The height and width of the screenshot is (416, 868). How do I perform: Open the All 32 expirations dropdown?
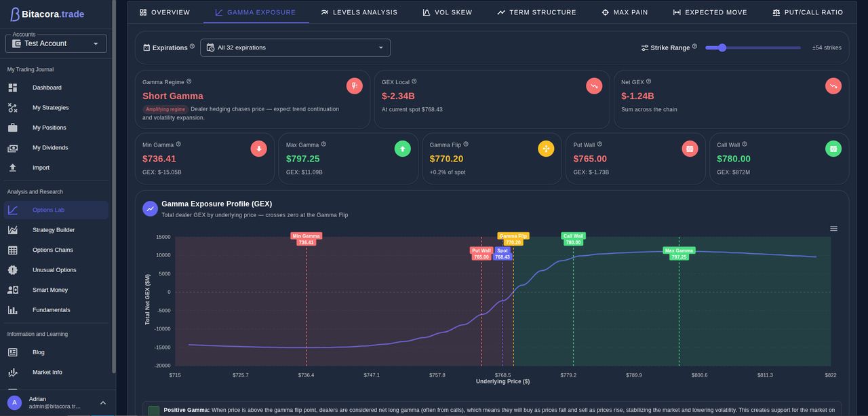pyautogui.click(x=295, y=48)
